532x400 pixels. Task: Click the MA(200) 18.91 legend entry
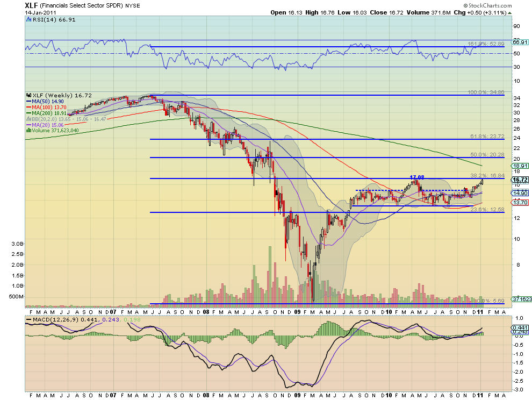click(x=49, y=113)
